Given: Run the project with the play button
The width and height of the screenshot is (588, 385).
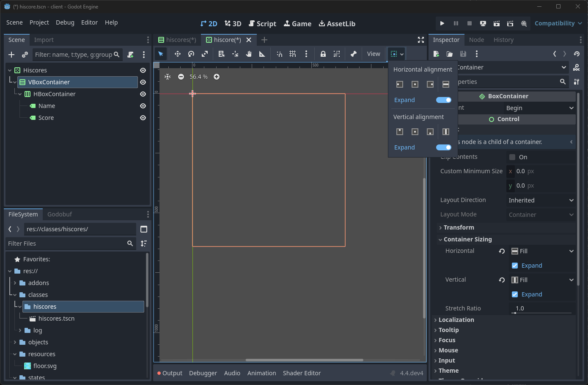Looking at the screenshot, I should (x=442, y=23).
